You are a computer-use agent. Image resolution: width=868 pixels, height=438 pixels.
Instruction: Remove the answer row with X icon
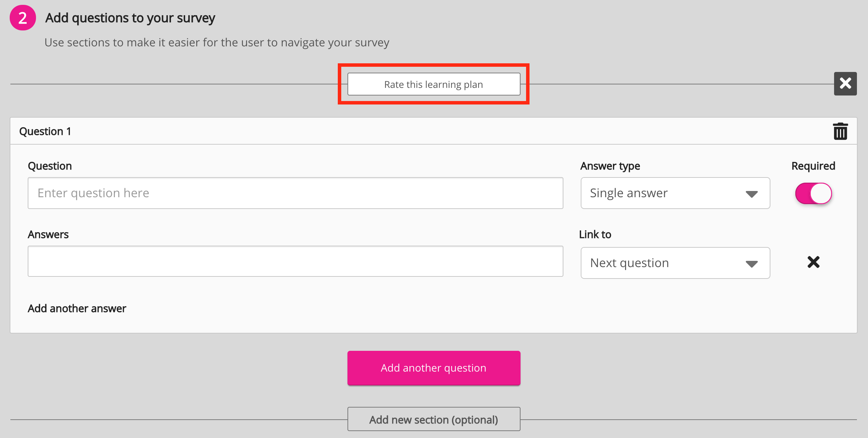813,262
